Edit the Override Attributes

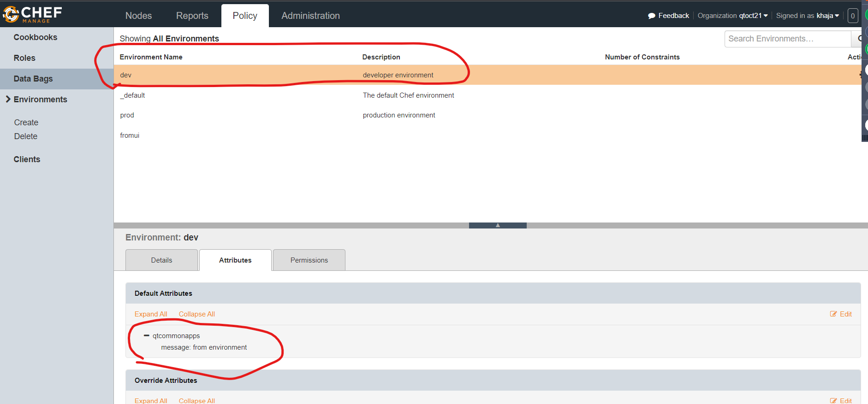(841, 400)
